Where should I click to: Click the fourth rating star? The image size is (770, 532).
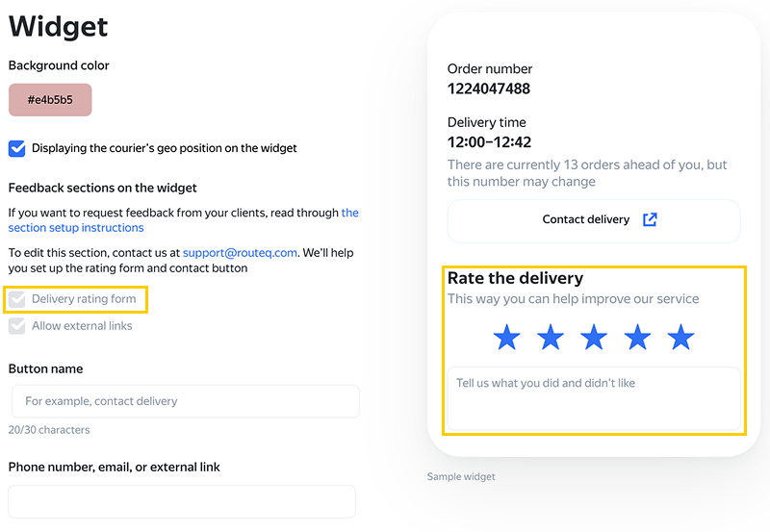point(637,338)
